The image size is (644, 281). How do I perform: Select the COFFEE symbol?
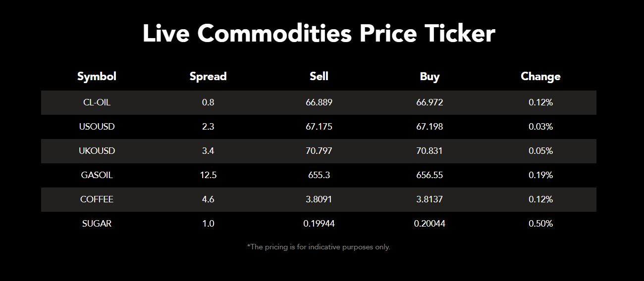pyautogui.click(x=97, y=199)
